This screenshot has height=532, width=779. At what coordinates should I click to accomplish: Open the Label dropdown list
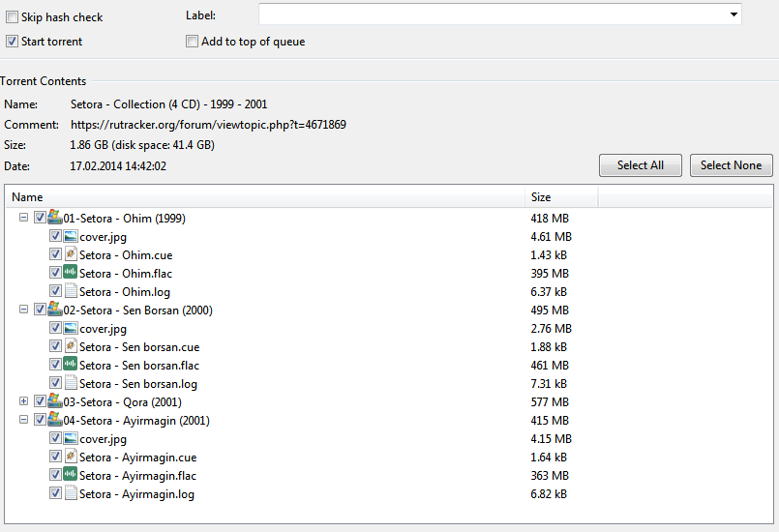pos(734,15)
